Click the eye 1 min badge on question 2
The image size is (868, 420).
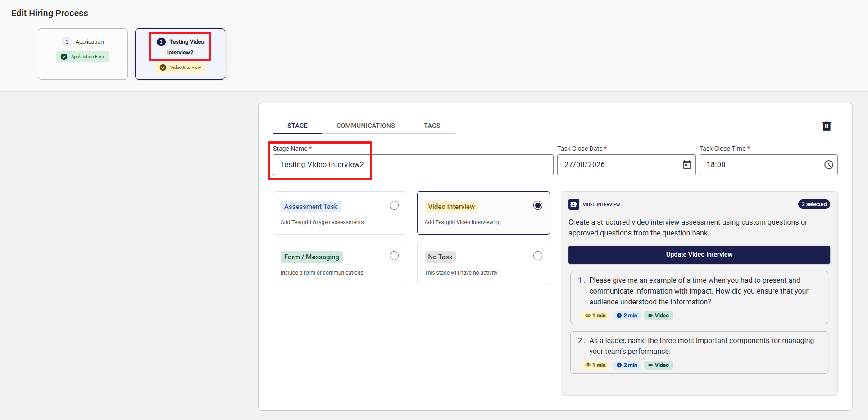click(x=595, y=365)
